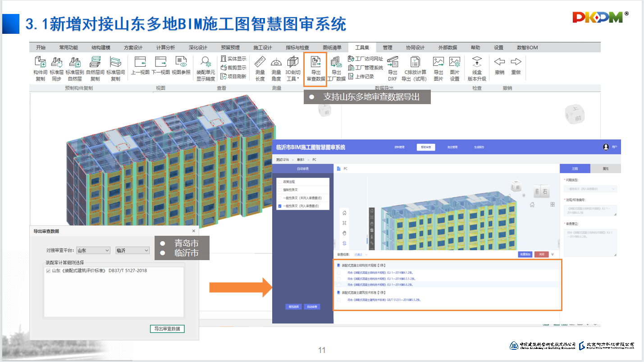The image size is (644, 362).
Task: Click the 线盒版本升级 icon
Action: coord(477,69)
